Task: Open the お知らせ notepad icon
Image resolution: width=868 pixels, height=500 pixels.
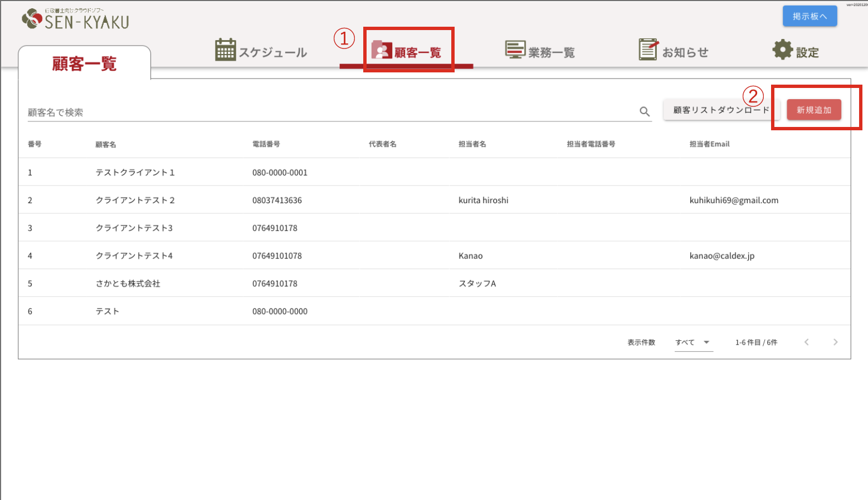Action: tap(648, 50)
